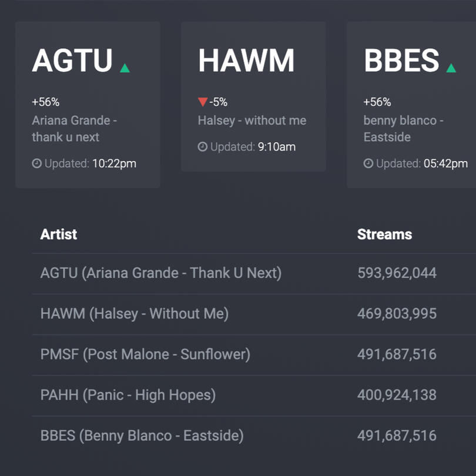Click the 400,924,138 streams value
Screen dimensions: 476x476
click(397, 395)
